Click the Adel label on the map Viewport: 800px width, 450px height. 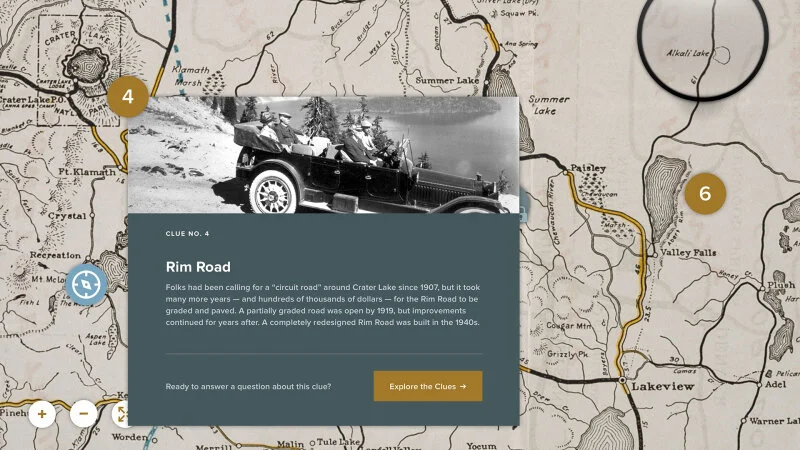[776, 384]
